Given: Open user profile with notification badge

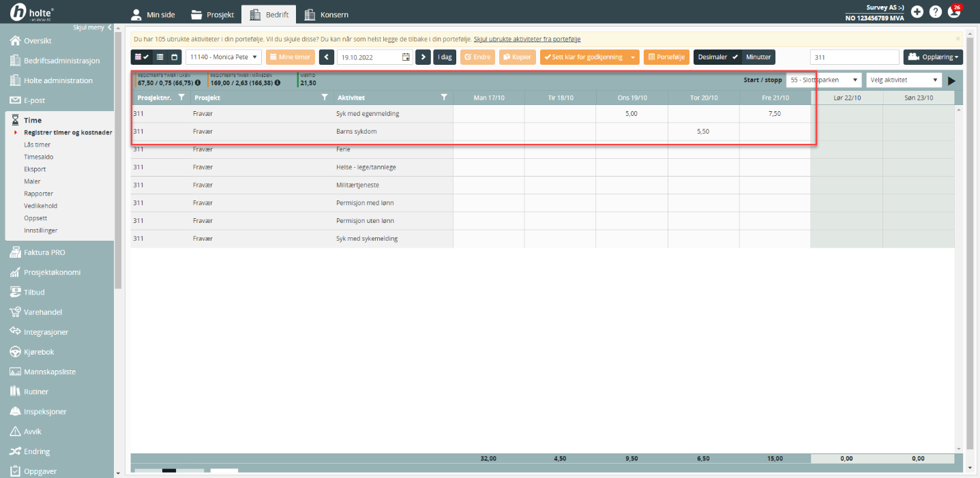Looking at the screenshot, I should click(954, 12).
